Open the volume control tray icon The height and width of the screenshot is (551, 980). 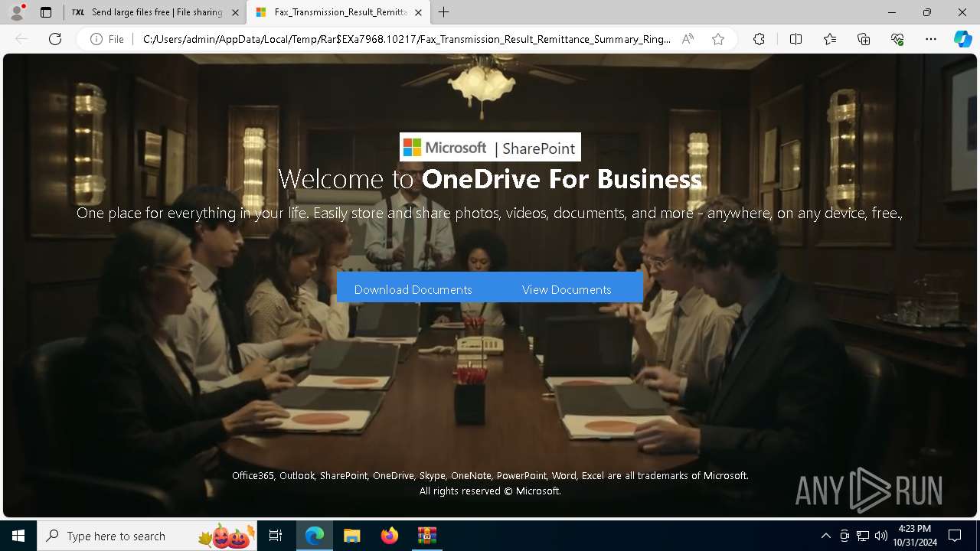pos(881,536)
